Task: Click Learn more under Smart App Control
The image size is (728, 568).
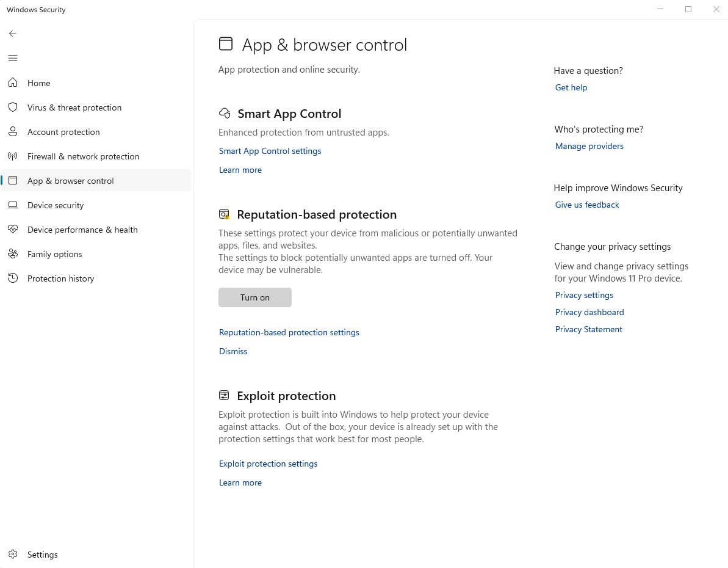Action: 240,170
